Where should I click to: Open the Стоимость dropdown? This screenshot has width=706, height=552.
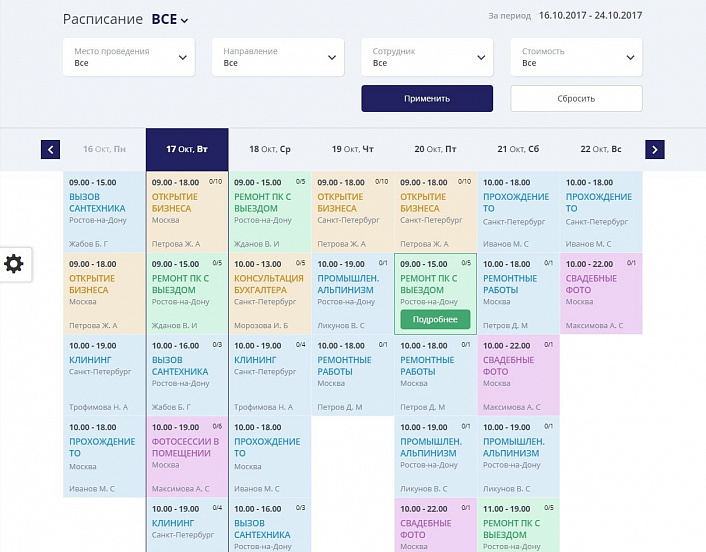[576, 57]
